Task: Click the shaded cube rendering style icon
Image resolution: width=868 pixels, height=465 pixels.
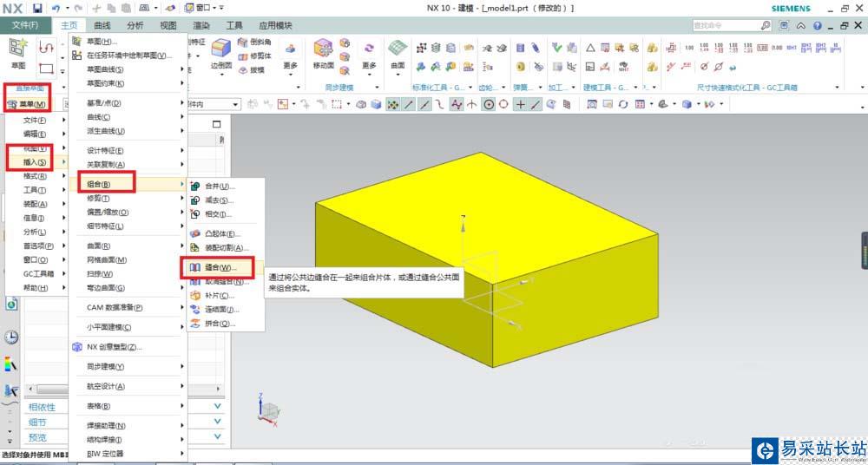Action: pos(687,104)
